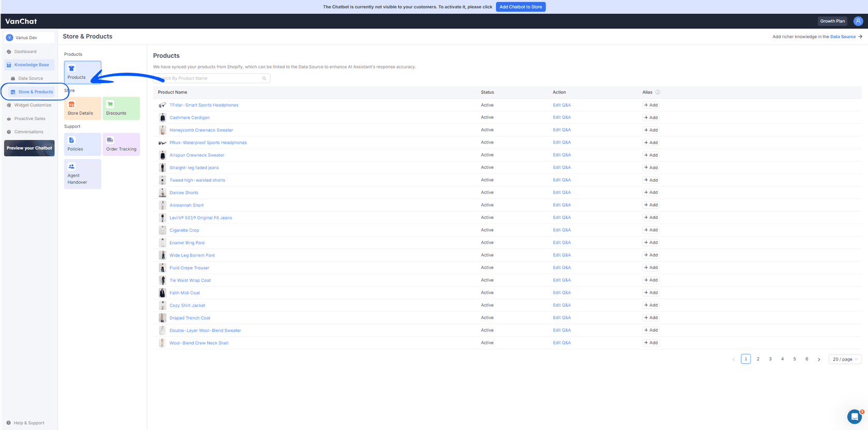
Task: Click the TFstar headphones product thumbnail
Action: pyautogui.click(x=162, y=105)
